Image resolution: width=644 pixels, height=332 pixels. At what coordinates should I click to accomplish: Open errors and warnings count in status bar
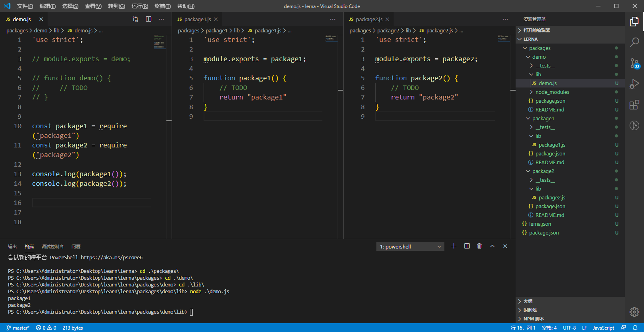click(x=46, y=328)
